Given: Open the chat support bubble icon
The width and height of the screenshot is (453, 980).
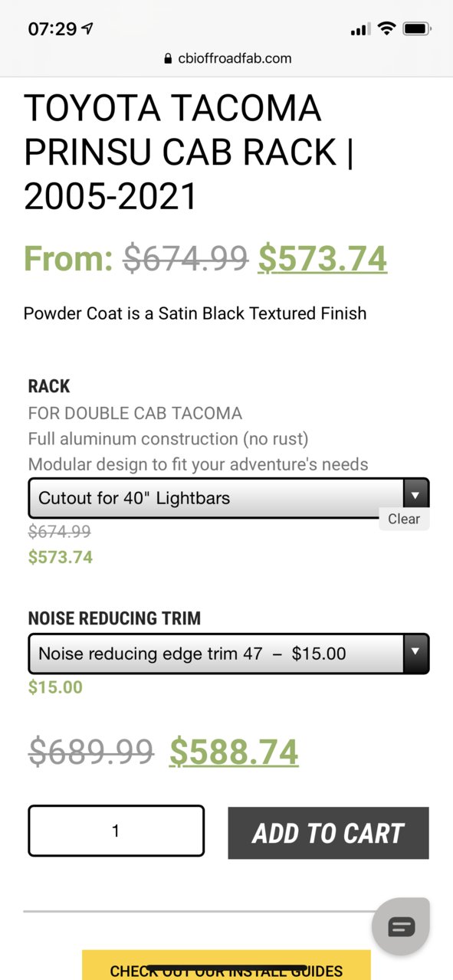Looking at the screenshot, I should click(402, 927).
